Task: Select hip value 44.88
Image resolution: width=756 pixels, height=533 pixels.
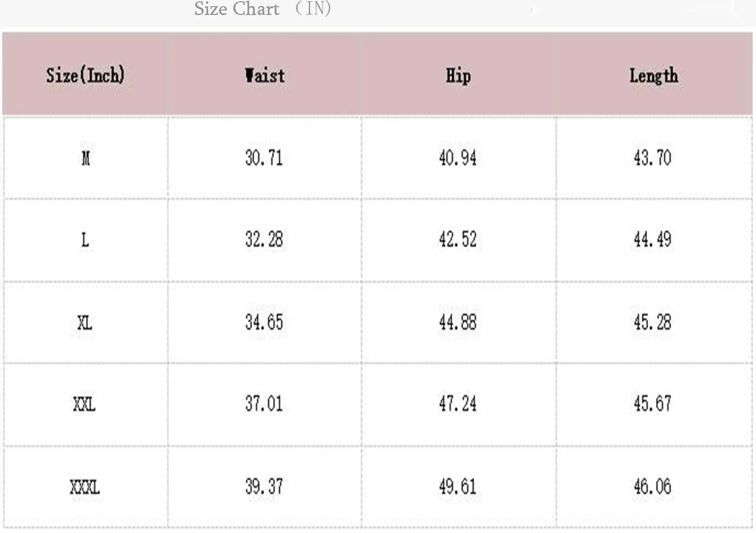Action: pos(458,322)
